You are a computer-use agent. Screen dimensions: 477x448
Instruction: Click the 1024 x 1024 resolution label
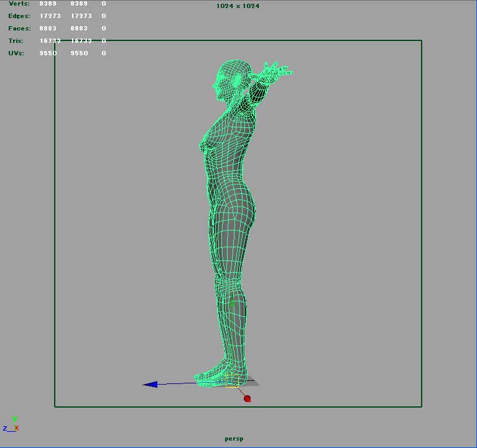point(238,6)
